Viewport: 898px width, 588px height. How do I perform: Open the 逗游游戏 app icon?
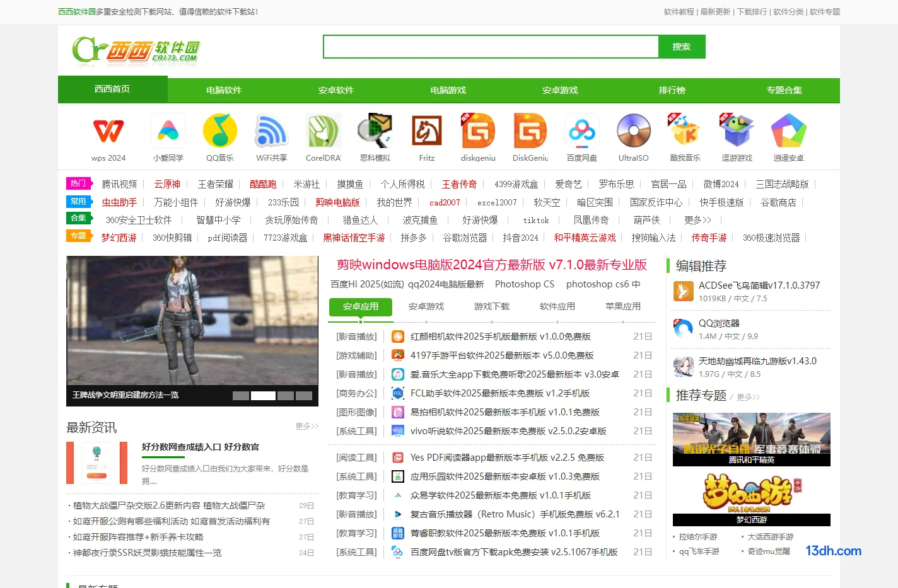point(737,131)
